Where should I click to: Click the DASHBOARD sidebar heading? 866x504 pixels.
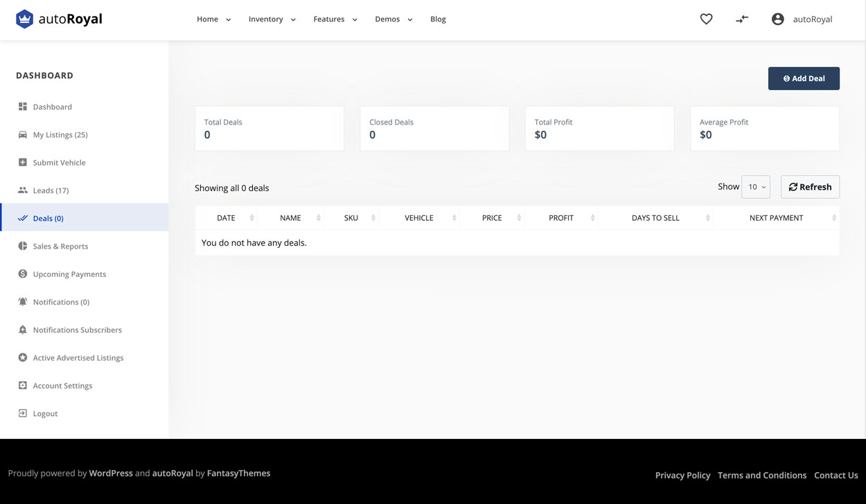point(44,75)
